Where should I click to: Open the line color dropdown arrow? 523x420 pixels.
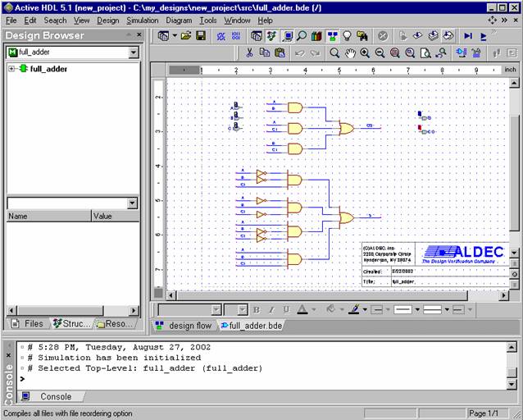point(365,310)
